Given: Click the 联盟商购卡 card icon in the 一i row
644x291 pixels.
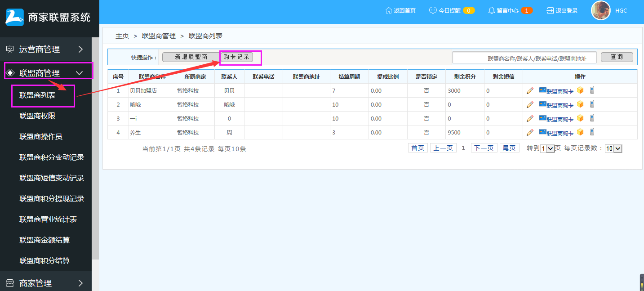Looking at the screenshot, I should pyautogui.click(x=542, y=118).
